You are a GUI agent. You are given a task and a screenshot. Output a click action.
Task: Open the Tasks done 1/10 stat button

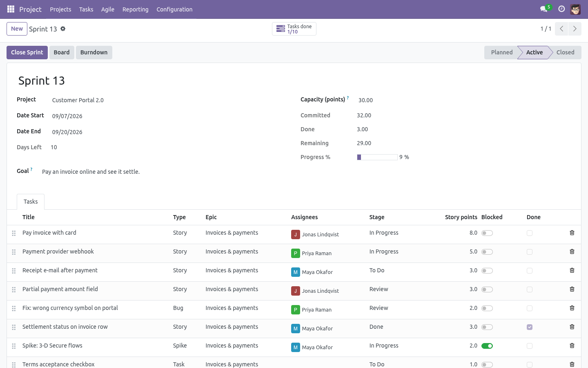[294, 29]
